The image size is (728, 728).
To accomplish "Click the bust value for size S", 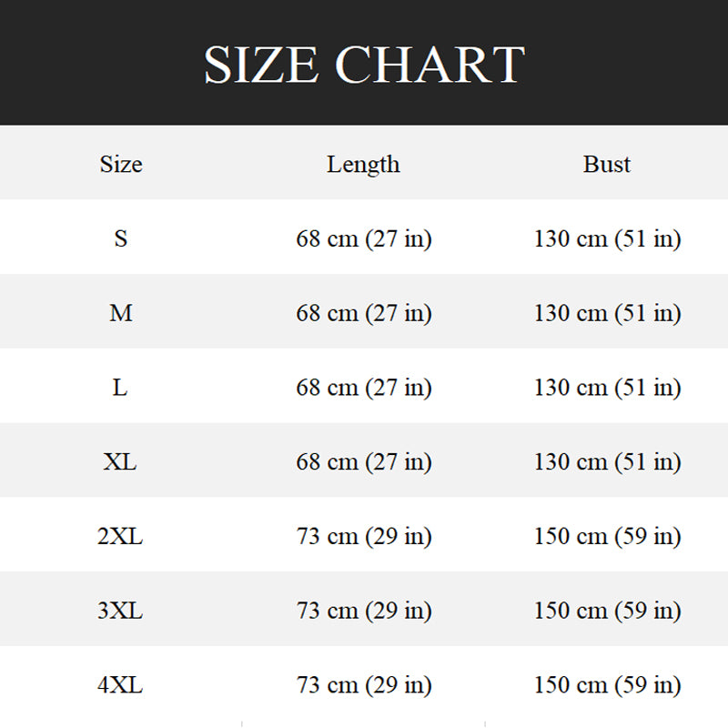I will 607,238.
